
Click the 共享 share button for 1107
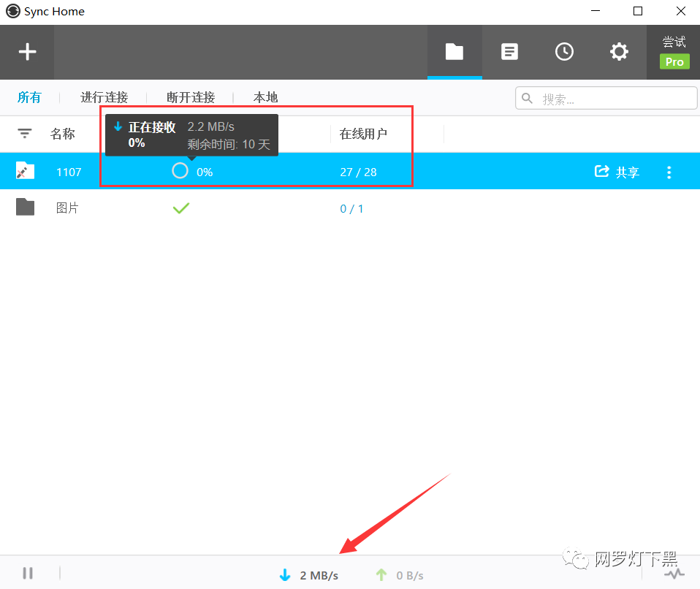pos(617,172)
